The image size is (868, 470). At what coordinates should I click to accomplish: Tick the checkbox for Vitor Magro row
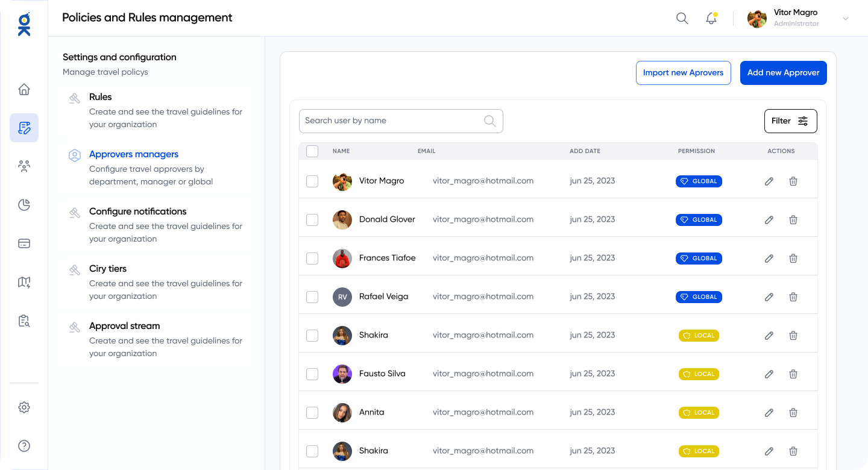[312, 181]
